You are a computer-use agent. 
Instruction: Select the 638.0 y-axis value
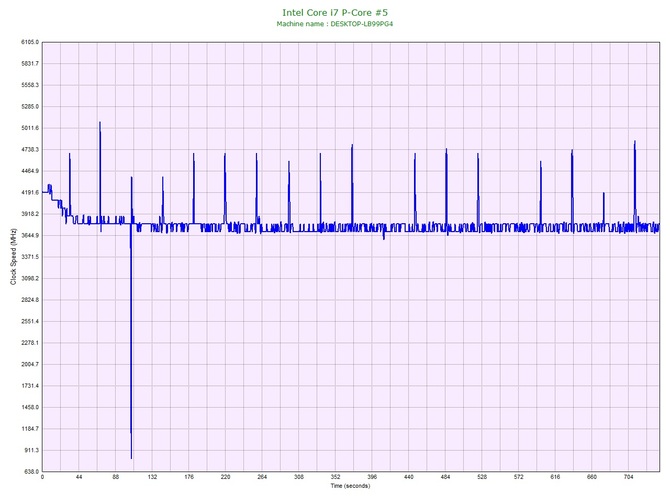tap(31, 472)
